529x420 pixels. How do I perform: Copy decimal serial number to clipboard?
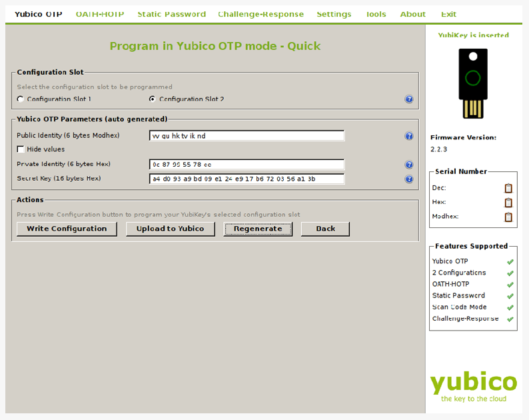tap(508, 188)
